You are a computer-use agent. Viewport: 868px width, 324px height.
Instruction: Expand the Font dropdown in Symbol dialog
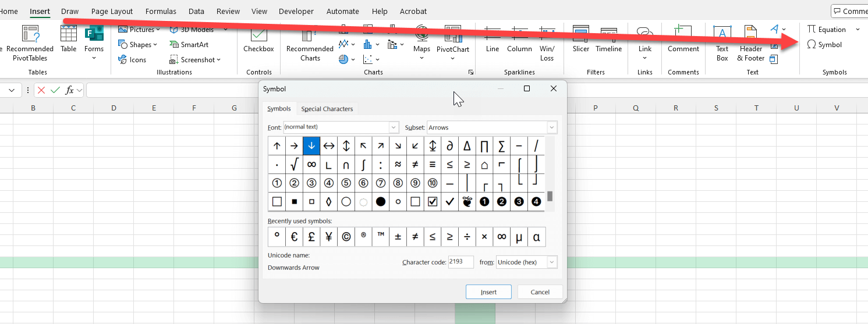pyautogui.click(x=393, y=127)
